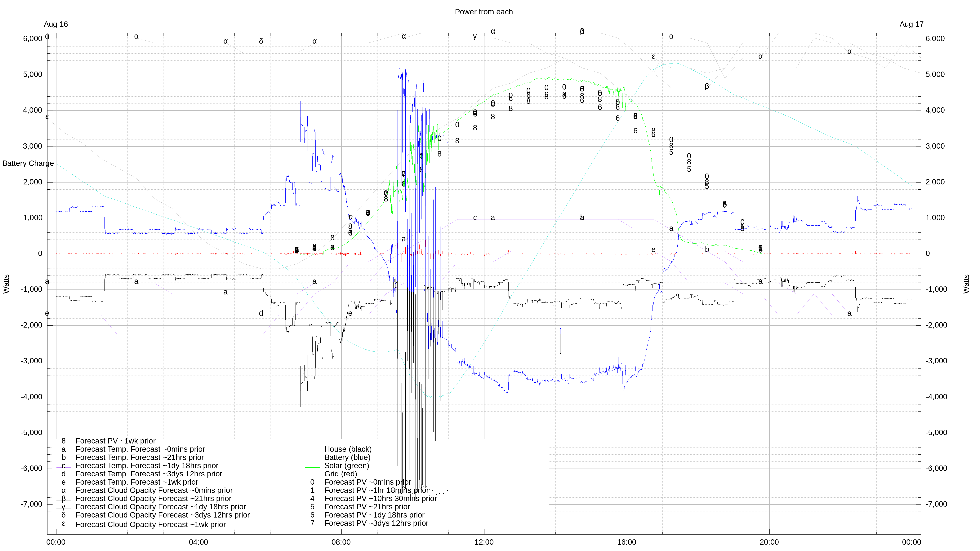Click the 'Aug 16' date label
The image size is (980, 551).
click(56, 24)
